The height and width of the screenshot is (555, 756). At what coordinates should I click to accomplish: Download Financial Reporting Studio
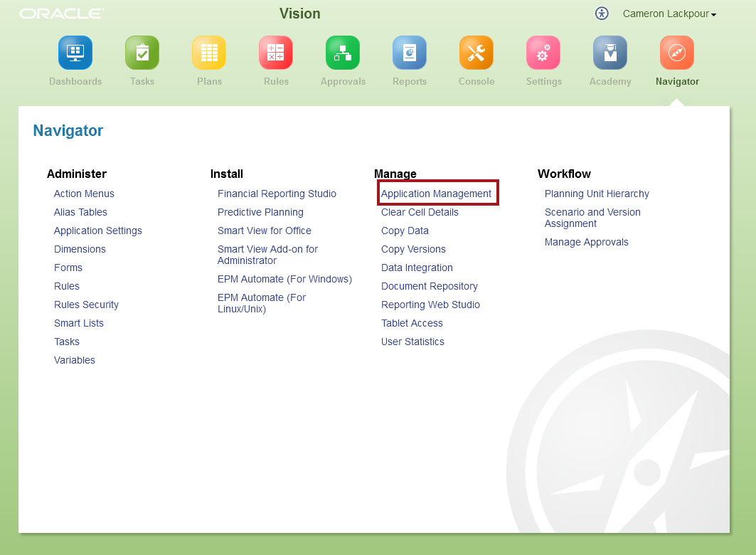[x=277, y=194]
